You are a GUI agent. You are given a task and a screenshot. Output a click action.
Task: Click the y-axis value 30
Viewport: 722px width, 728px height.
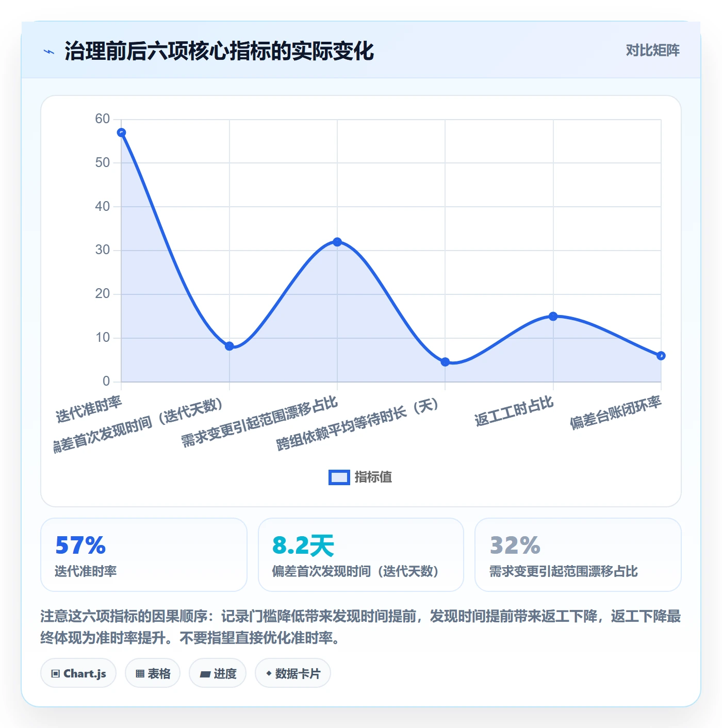[103, 250]
